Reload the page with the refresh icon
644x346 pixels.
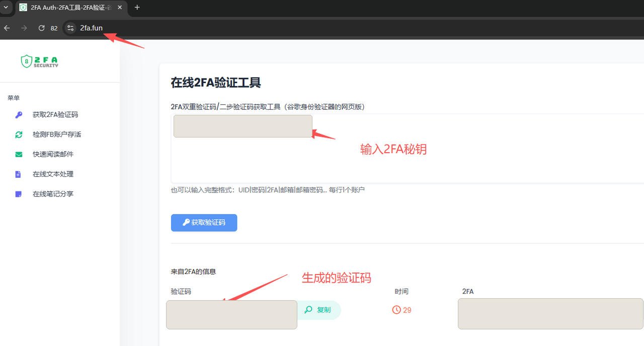42,28
